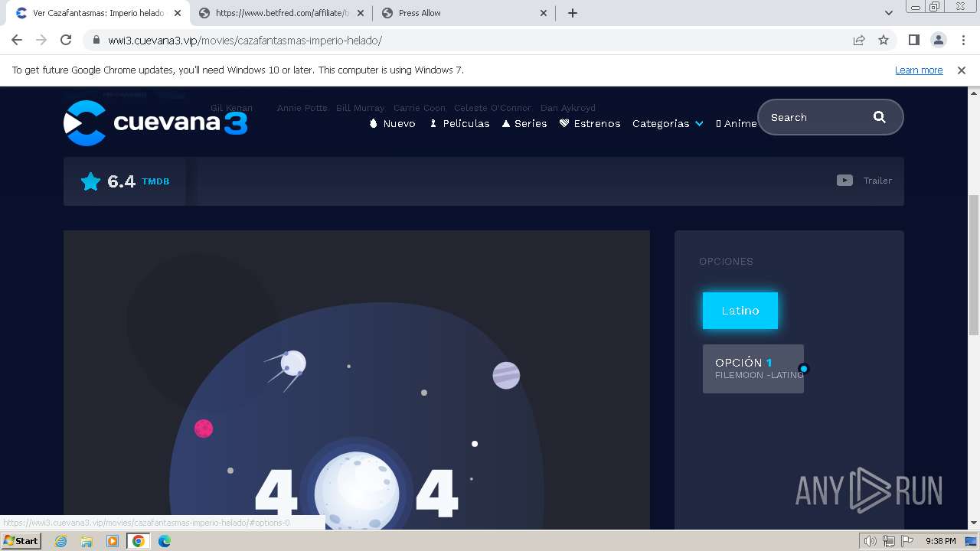Screen dimensions: 980x551
Task: Click the Carrie Coon cast link
Action: pos(419,108)
